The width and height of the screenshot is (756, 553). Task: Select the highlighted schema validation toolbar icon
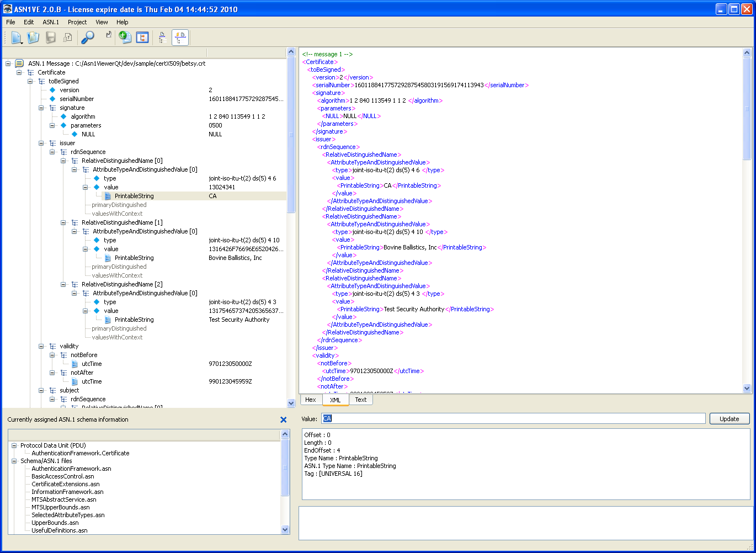click(x=179, y=37)
